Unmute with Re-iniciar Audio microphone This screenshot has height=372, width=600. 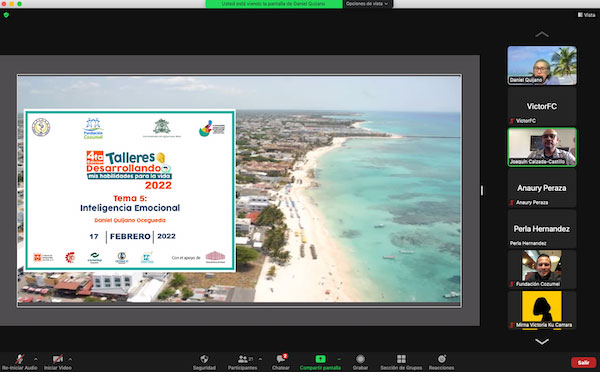tap(20, 359)
